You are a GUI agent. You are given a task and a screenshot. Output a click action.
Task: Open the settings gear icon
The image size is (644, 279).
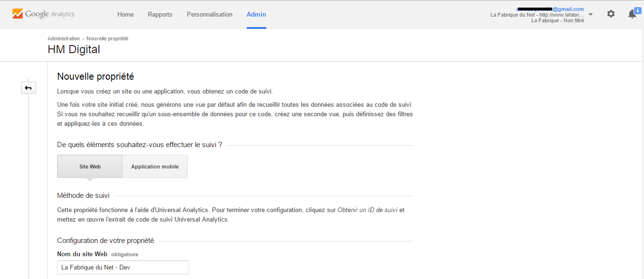click(x=611, y=14)
